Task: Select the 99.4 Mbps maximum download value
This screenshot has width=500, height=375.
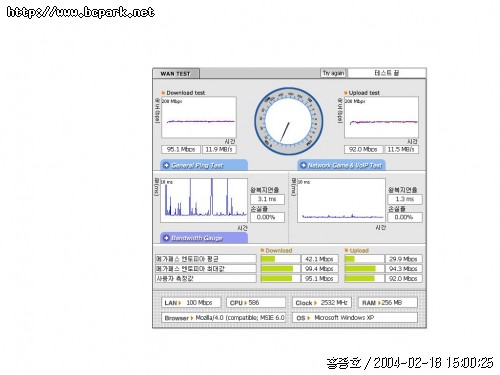Action: tap(320, 269)
